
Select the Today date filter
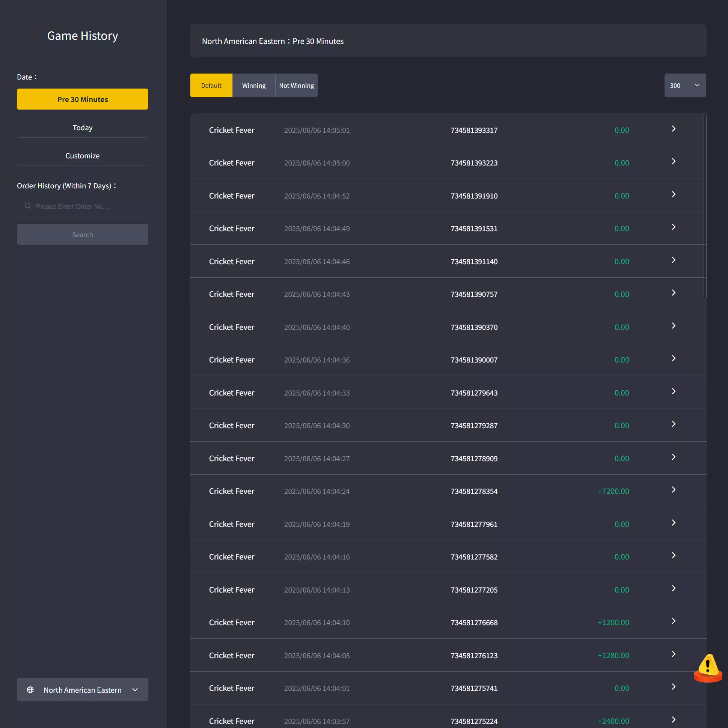[x=83, y=127]
